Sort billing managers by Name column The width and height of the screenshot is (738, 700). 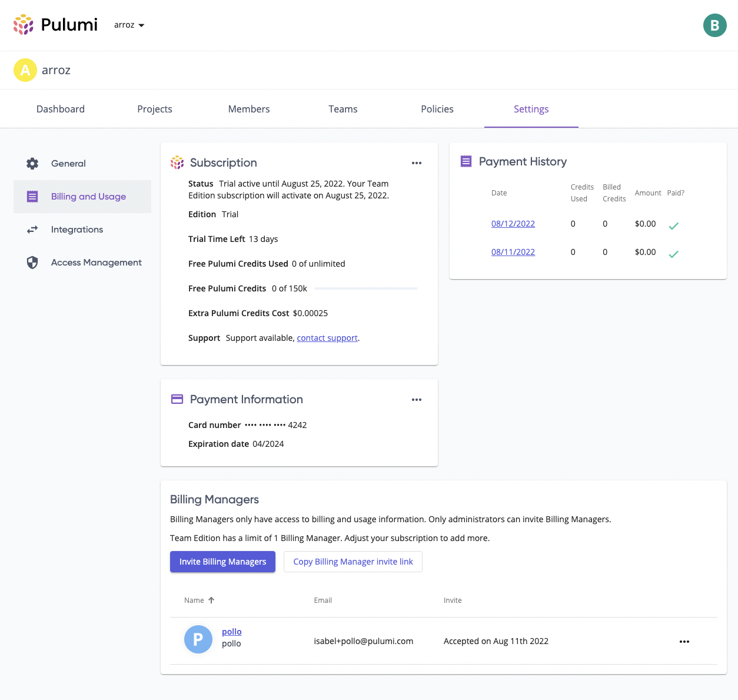[x=200, y=601]
